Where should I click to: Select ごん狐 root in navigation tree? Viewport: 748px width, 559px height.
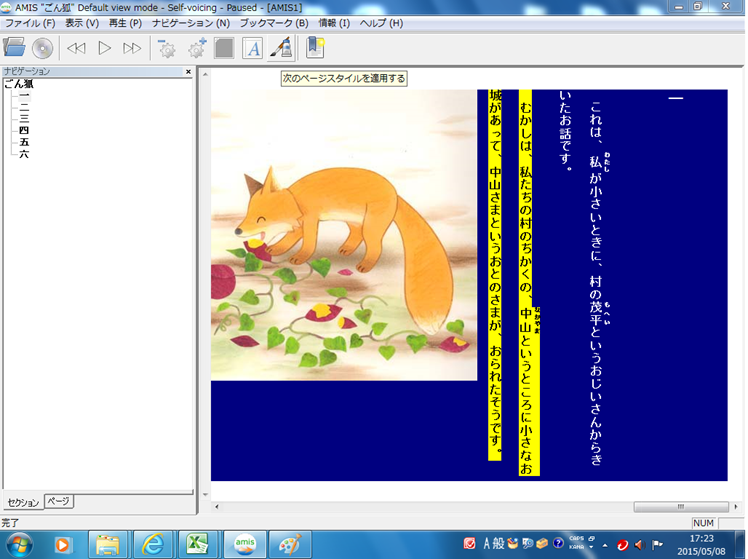pos(19,84)
